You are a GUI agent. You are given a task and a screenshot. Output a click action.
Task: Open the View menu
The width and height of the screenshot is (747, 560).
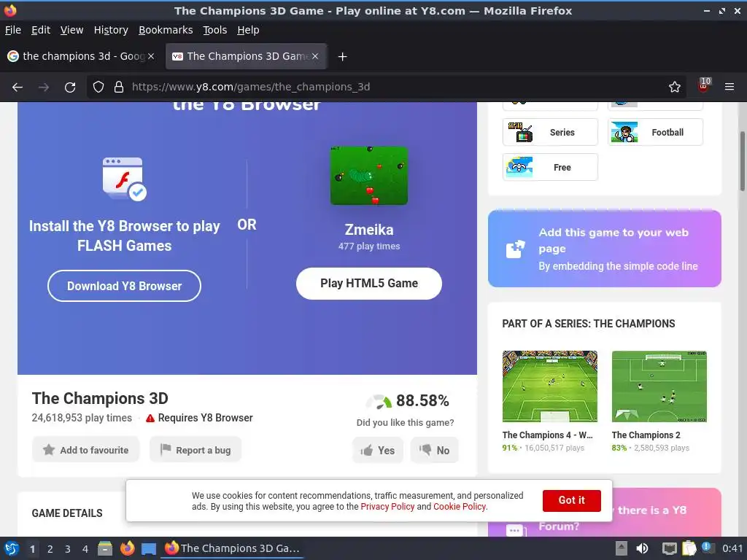pos(71,30)
